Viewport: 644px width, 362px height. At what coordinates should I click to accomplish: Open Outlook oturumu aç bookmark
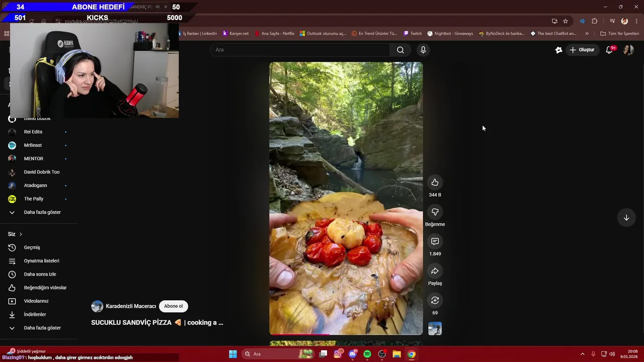tap(323, 34)
